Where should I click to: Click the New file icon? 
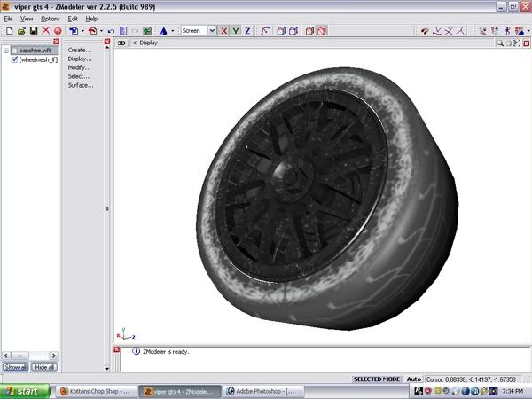coord(8,30)
